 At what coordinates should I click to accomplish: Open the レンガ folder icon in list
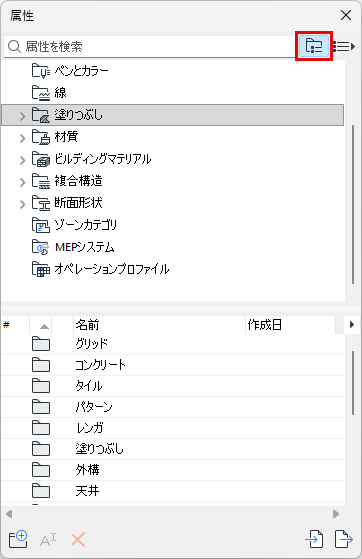tap(41, 428)
